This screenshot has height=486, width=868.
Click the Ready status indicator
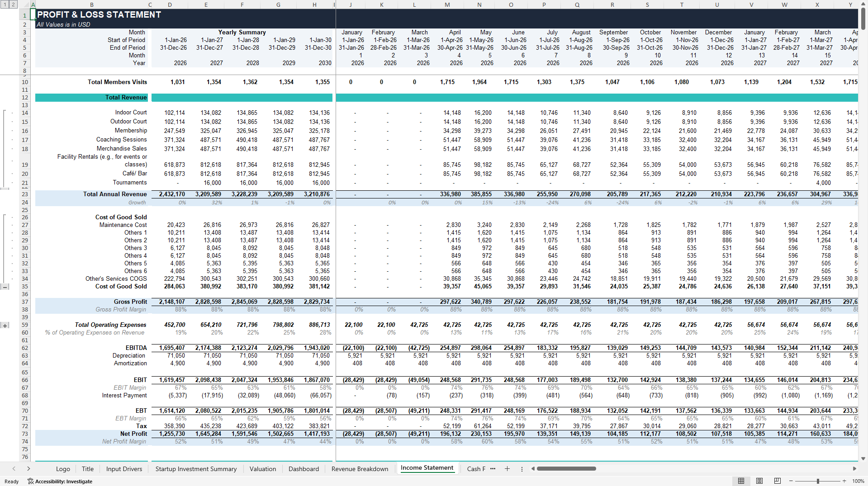coord(11,481)
